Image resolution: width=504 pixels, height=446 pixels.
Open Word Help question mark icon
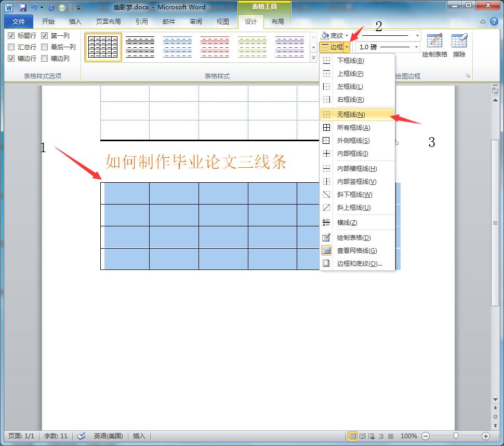click(x=494, y=21)
